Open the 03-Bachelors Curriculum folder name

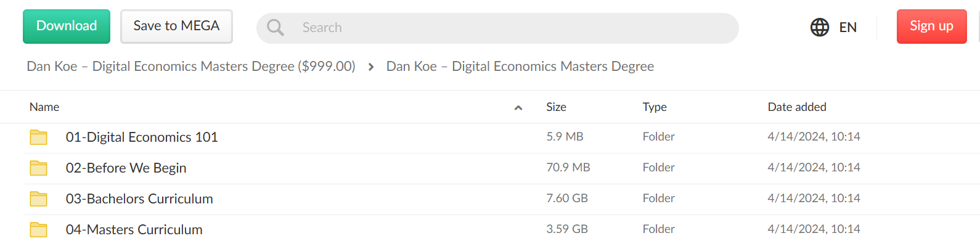(x=139, y=198)
